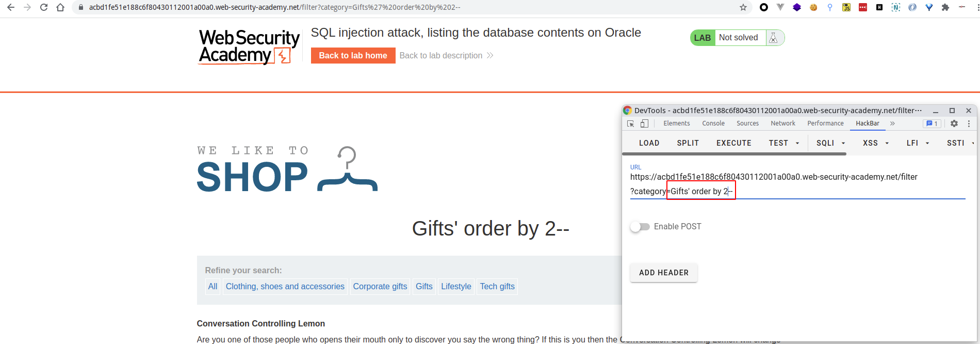Viewport: 980px width, 344px height.
Task: Expand the SQLI dropdown in HackBar
Action: pos(831,143)
